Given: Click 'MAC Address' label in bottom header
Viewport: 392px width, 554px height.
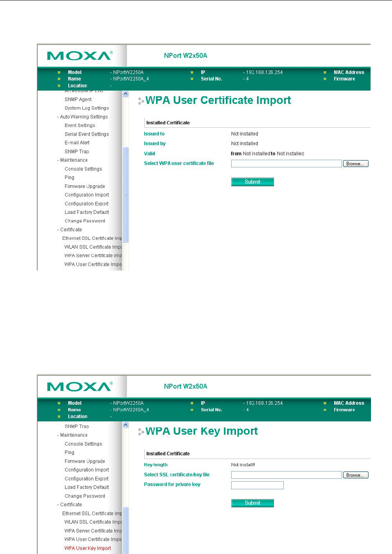Looking at the screenshot, I should [349, 403].
